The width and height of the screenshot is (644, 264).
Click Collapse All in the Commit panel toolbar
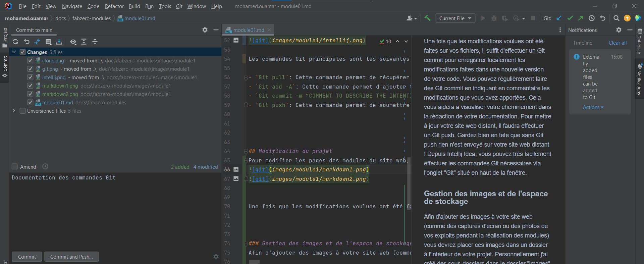[95, 42]
